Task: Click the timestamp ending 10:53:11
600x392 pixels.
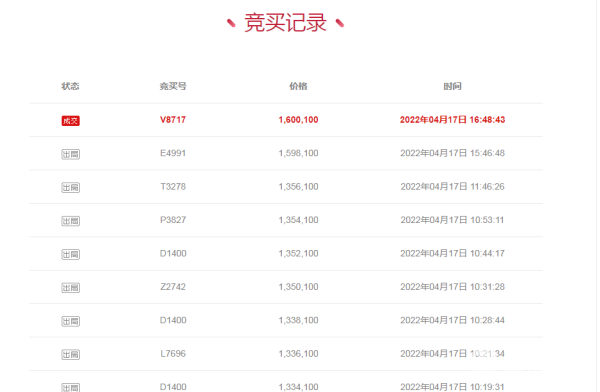Action: pyautogui.click(x=452, y=220)
